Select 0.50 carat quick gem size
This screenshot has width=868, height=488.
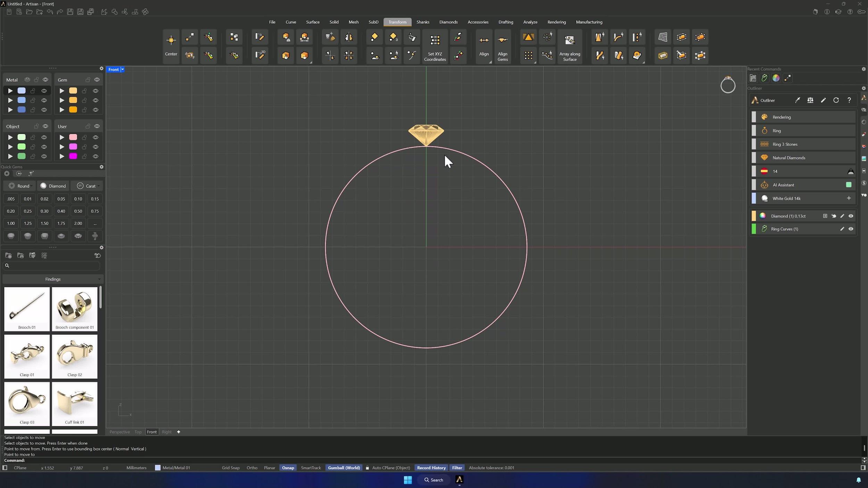[x=78, y=211]
